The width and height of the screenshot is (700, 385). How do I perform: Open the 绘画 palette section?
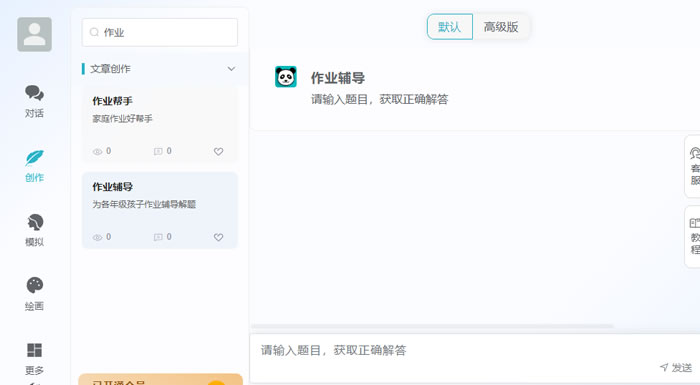[34, 294]
